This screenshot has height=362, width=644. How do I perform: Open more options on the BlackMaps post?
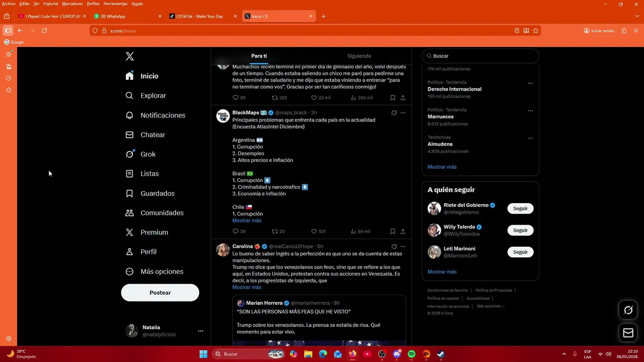[x=403, y=113]
